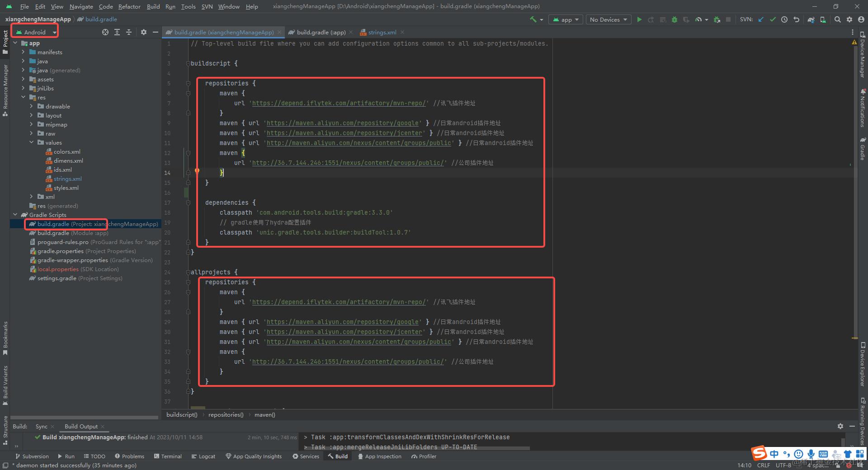This screenshot has width=868, height=470.
Task: Open Device Manager icon in top toolbar
Action: [x=823, y=19]
